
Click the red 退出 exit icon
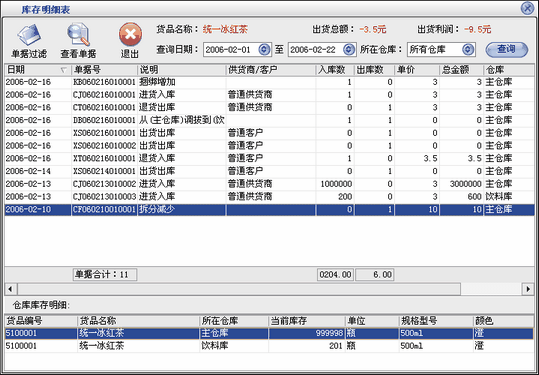click(130, 41)
